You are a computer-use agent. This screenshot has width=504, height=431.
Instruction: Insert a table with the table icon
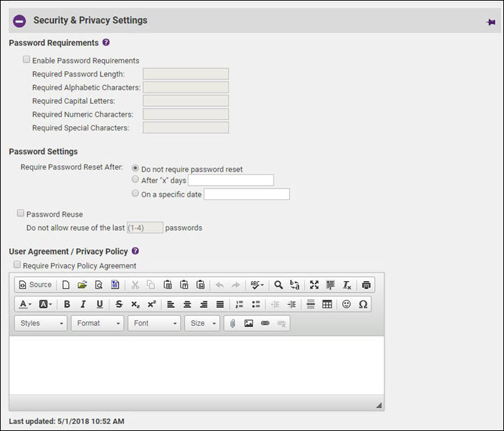pyautogui.click(x=327, y=304)
